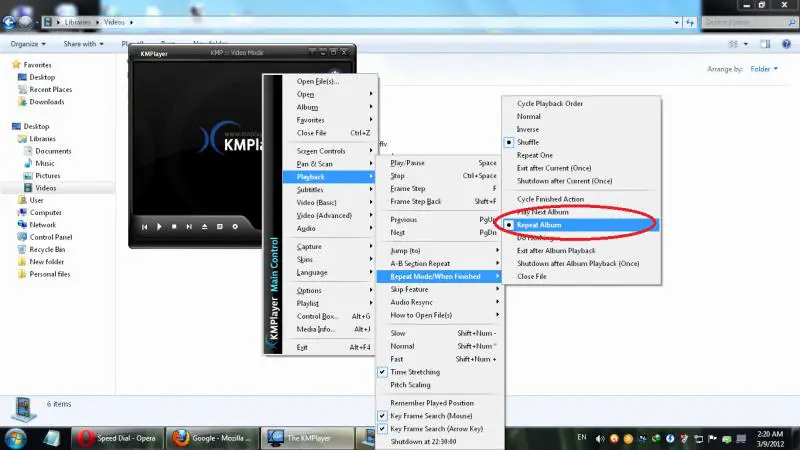The image size is (800, 450).
Task: Open Control Panel in navigation pane
Action: click(51, 237)
